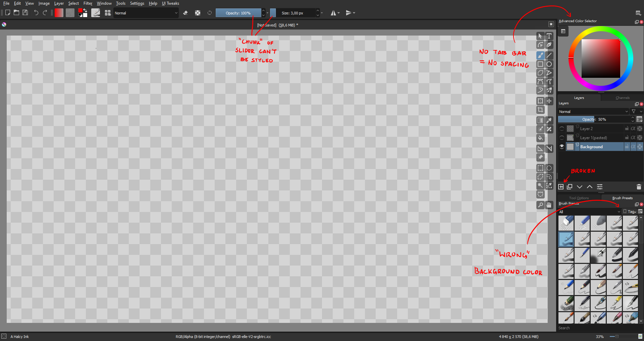The width and height of the screenshot is (644, 341).
Task: Activate the Move tool
Action: point(549,101)
